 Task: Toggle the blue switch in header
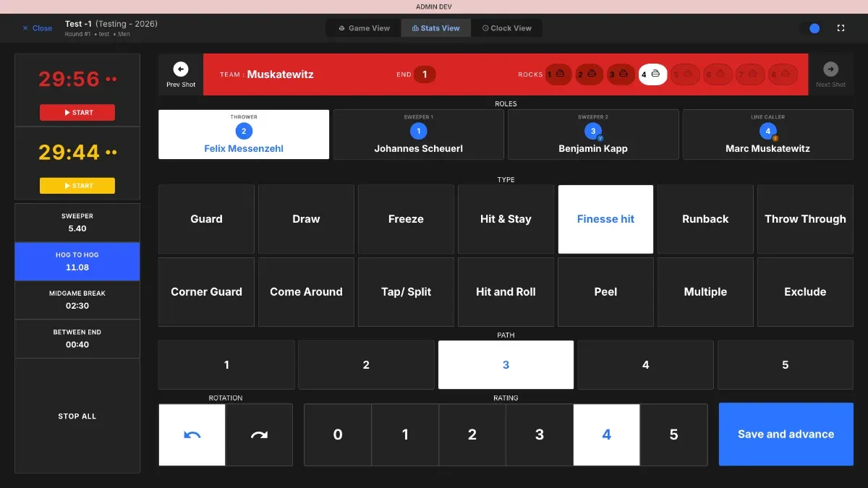810,28
